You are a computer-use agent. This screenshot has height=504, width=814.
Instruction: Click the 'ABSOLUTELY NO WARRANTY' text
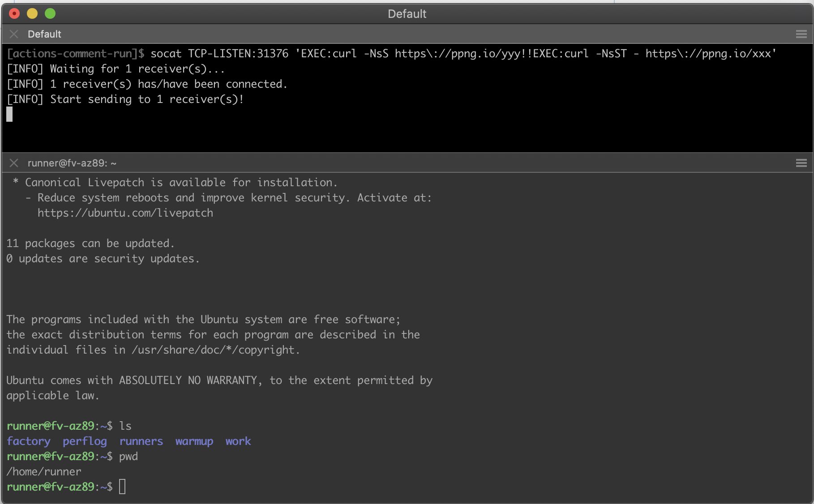[188, 380]
